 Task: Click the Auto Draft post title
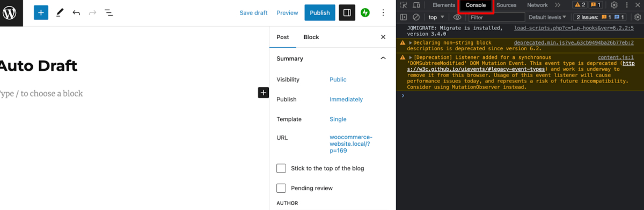pyautogui.click(x=39, y=66)
